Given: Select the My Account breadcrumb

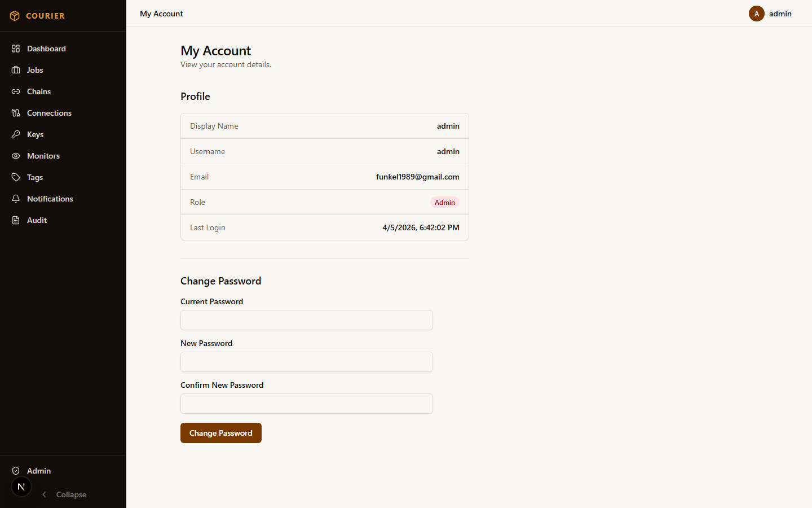Looking at the screenshot, I should tap(161, 14).
